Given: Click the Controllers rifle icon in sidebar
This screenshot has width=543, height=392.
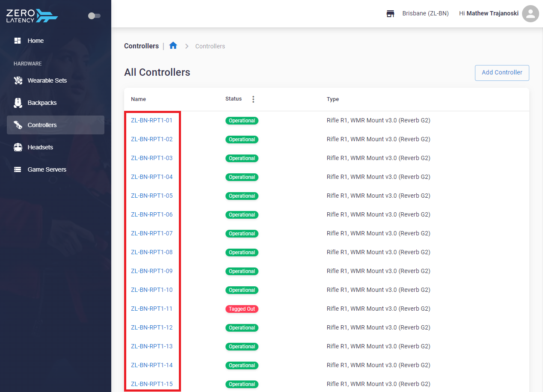Looking at the screenshot, I should coord(18,125).
